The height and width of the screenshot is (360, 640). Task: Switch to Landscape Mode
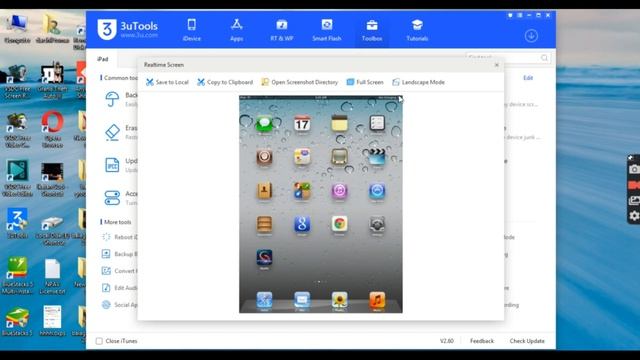click(x=418, y=82)
